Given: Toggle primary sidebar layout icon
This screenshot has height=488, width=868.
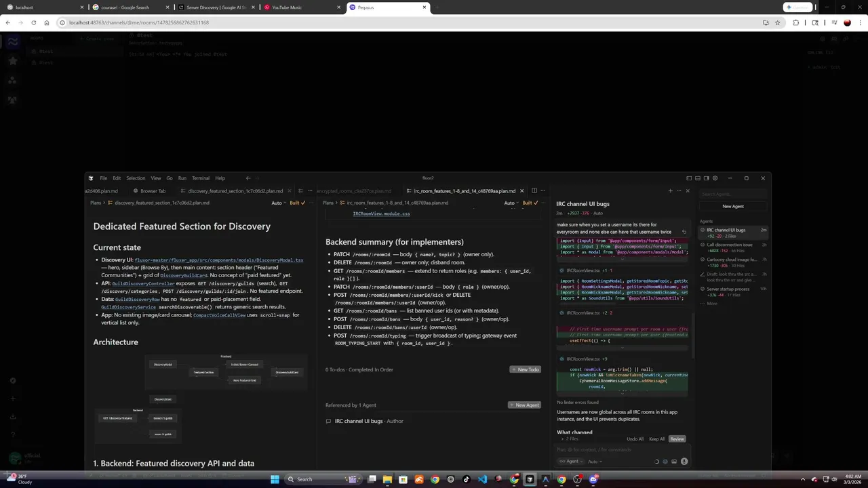Looking at the screenshot, I should 689,178.
